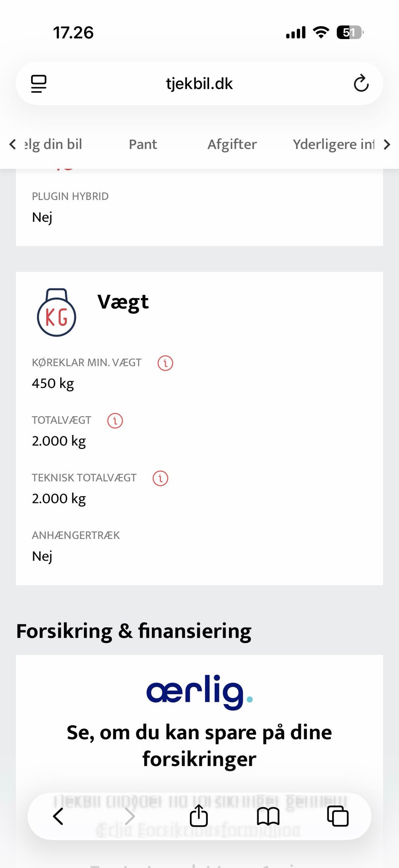Viewport: 399px width, 868px height.
Task: Tap the ærlig logo
Action: (199, 692)
